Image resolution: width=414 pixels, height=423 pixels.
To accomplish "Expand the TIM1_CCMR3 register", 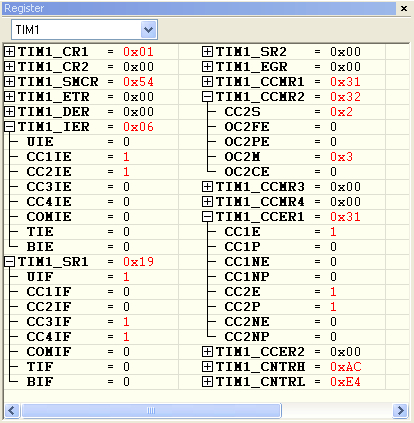I will (207, 187).
